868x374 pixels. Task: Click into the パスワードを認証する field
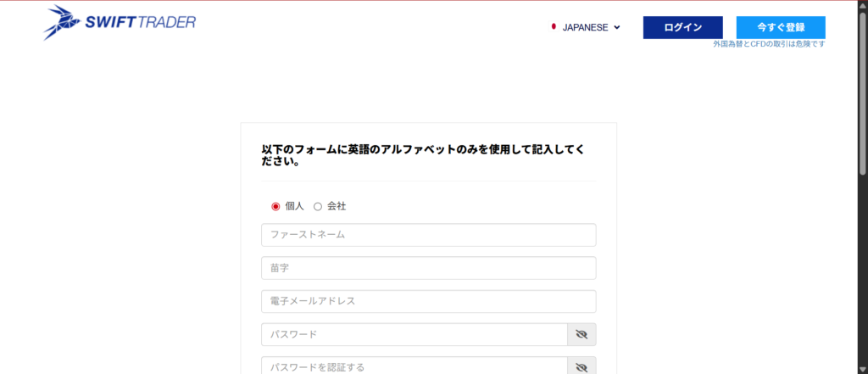click(x=414, y=366)
